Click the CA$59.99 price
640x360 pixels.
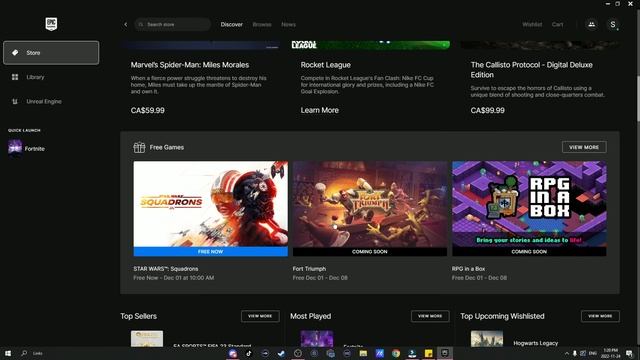(148, 110)
